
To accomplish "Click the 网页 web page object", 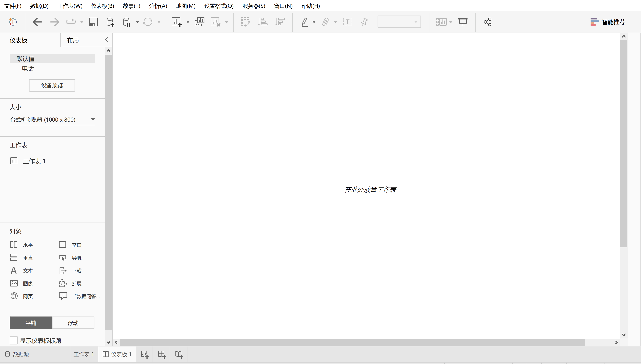I will tap(21, 296).
